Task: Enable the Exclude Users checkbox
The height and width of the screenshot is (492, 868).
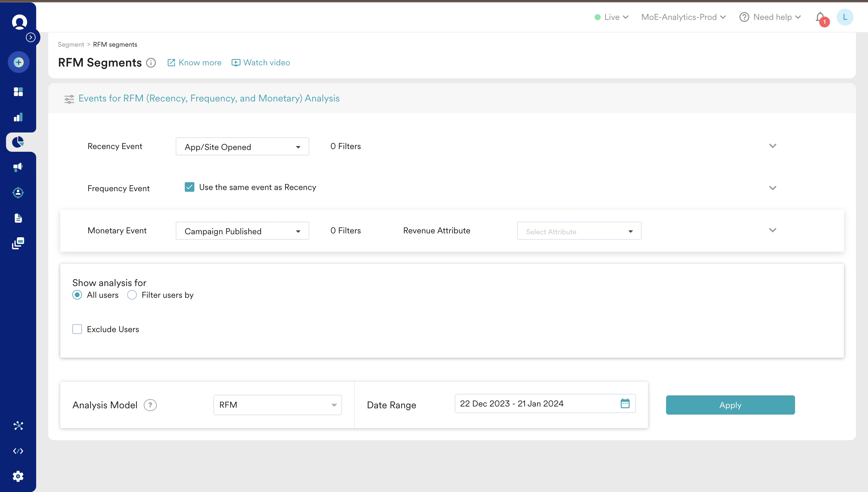Action: point(77,329)
